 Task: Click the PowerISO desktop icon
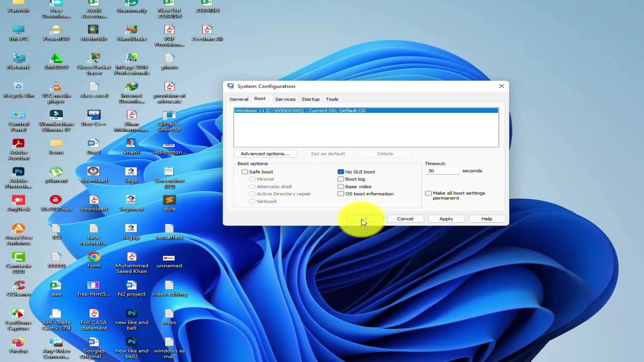(x=56, y=30)
